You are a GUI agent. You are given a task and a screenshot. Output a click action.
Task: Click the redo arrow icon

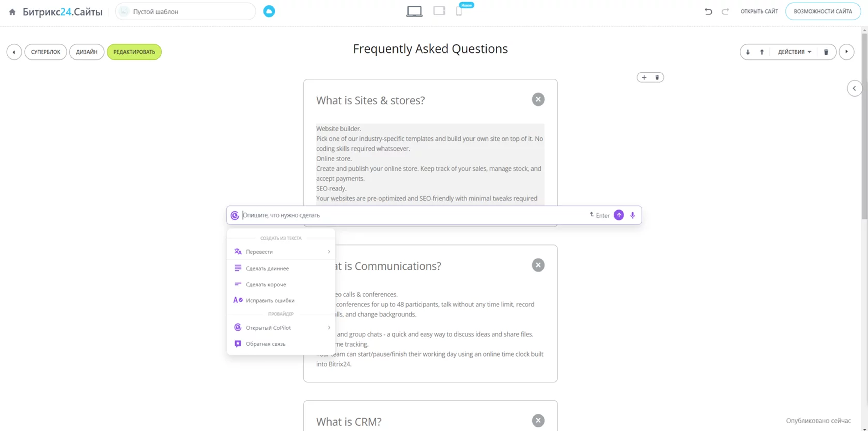tap(725, 12)
